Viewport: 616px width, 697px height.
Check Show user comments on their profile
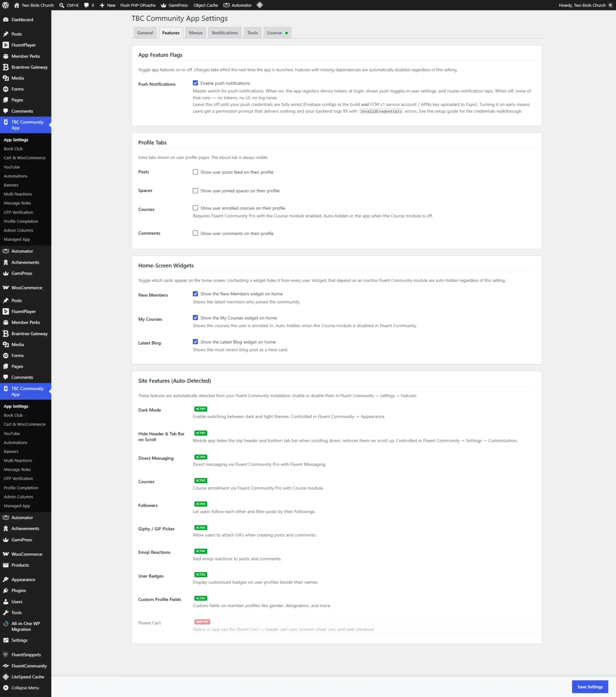tap(195, 233)
